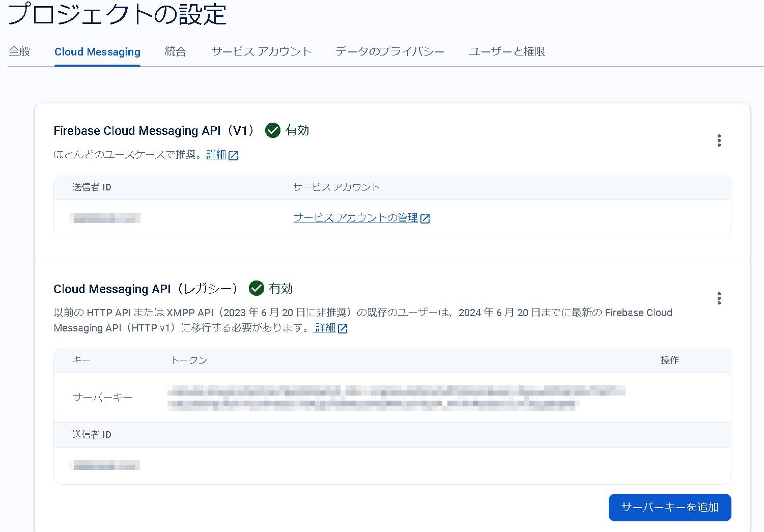Switch to the データのプライバシー tab
764x532 pixels.
pyautogui.click(x=389, y=51)
